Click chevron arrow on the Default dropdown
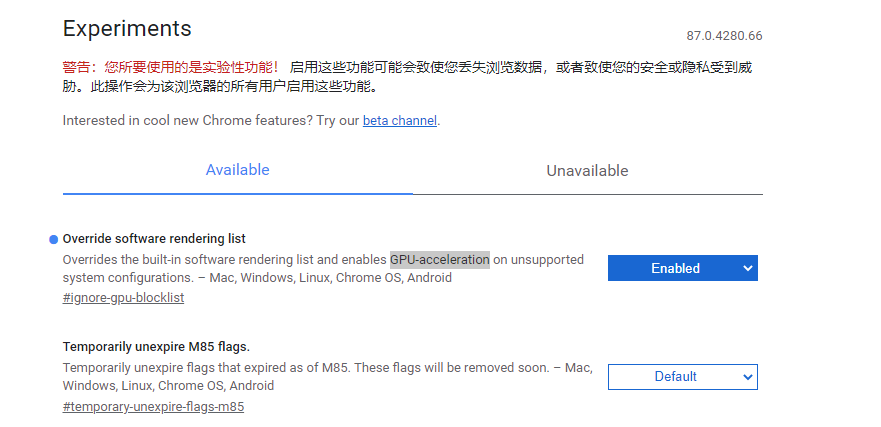 [747, 376]
